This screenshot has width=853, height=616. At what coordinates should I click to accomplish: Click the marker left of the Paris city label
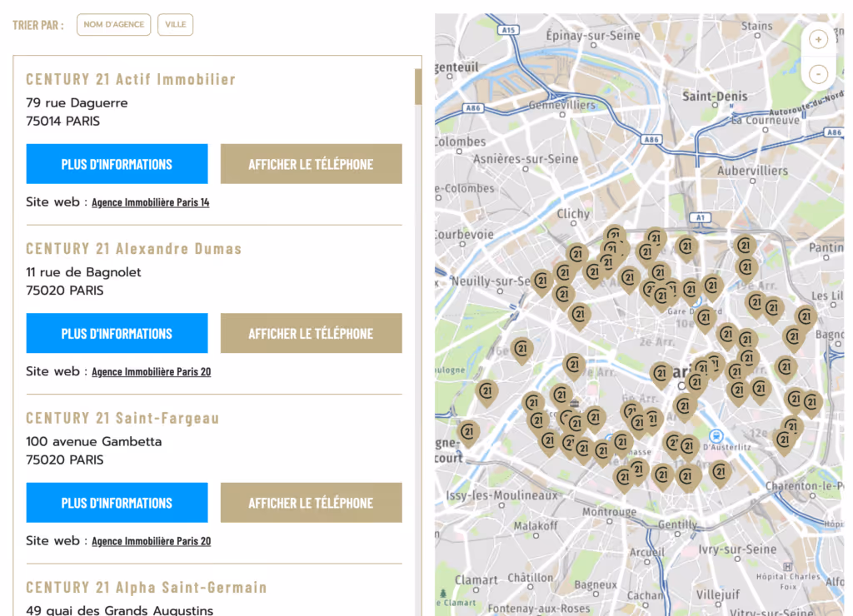click(x=661, y=375)
